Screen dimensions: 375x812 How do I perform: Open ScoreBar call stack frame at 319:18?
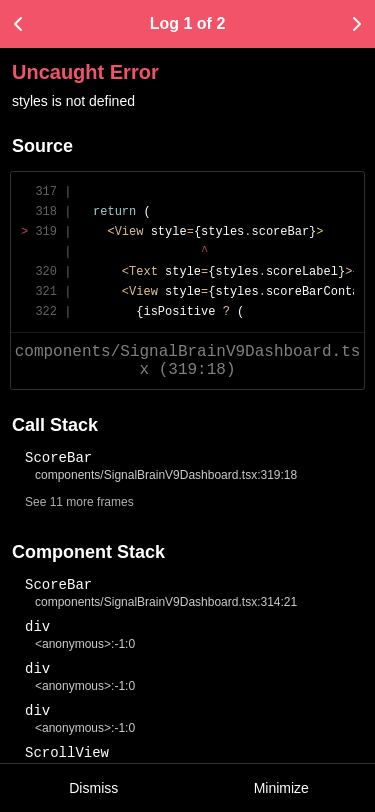point(161,466)
